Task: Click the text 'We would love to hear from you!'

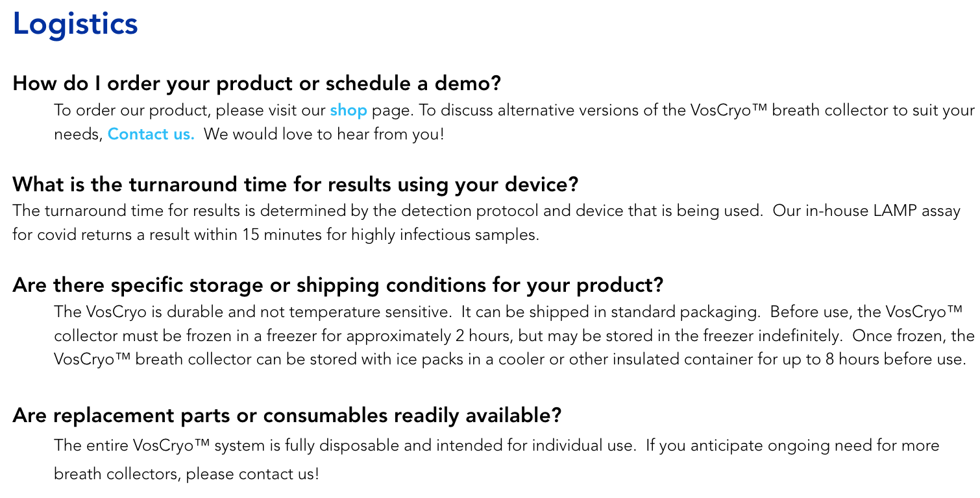Action: coord(325,135)
